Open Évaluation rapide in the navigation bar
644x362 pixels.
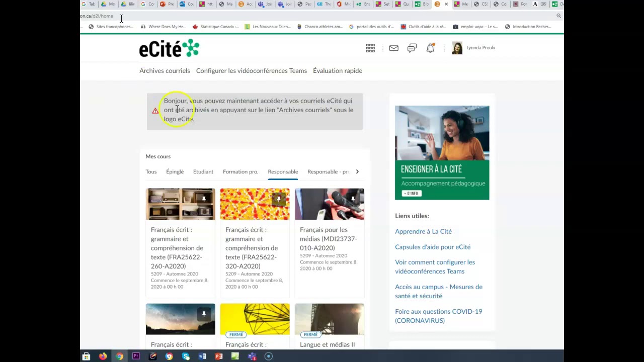point(338,71)
